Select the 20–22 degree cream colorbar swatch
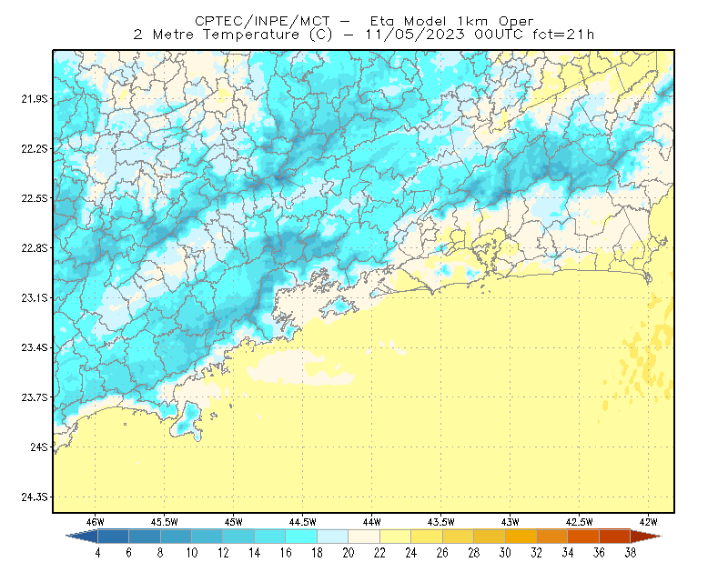This screenshot has width=728, height=562. (x=364, y=537)
